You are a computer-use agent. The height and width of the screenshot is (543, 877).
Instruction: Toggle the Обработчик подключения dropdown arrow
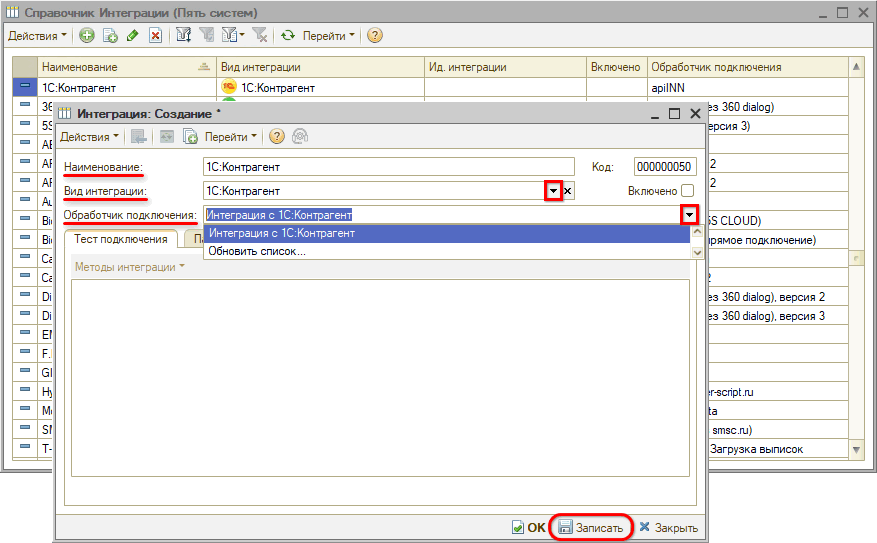click(689, 215)
